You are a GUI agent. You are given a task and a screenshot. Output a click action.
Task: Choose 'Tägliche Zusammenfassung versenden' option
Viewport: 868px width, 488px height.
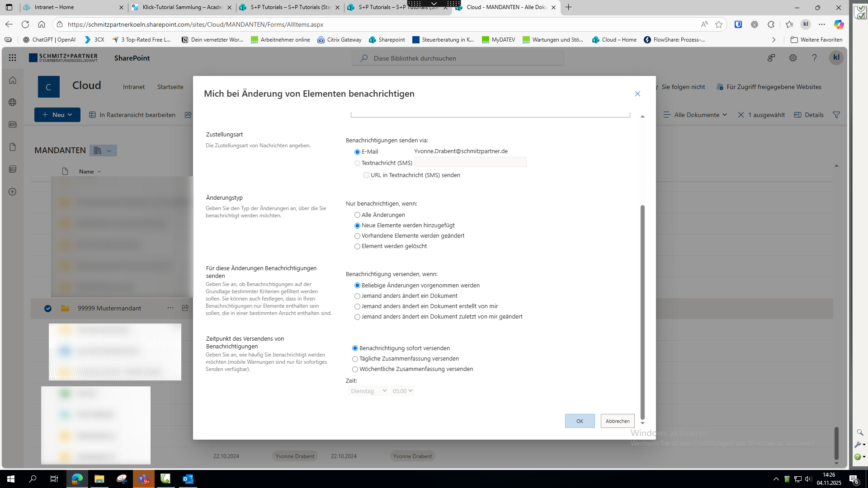click(355, 359)
